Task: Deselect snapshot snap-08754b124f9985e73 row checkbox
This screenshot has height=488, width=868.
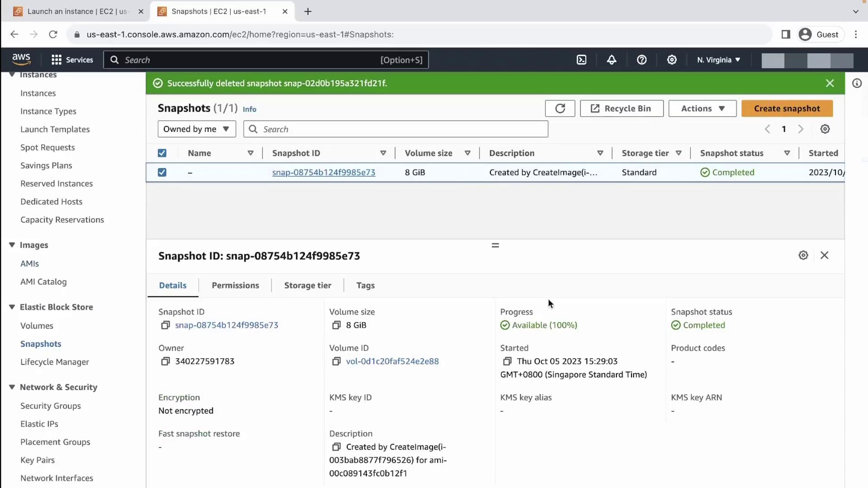Action: (162, 173)
